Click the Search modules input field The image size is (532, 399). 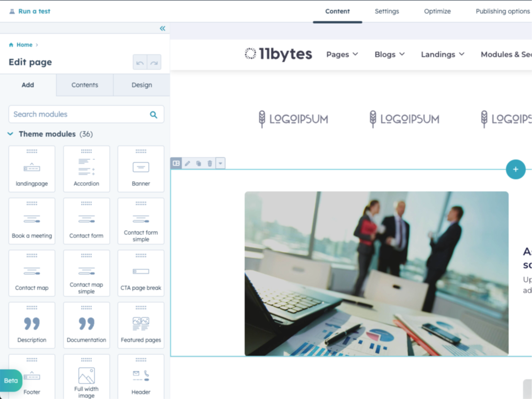pyautogui.click(x=79, y=115)
